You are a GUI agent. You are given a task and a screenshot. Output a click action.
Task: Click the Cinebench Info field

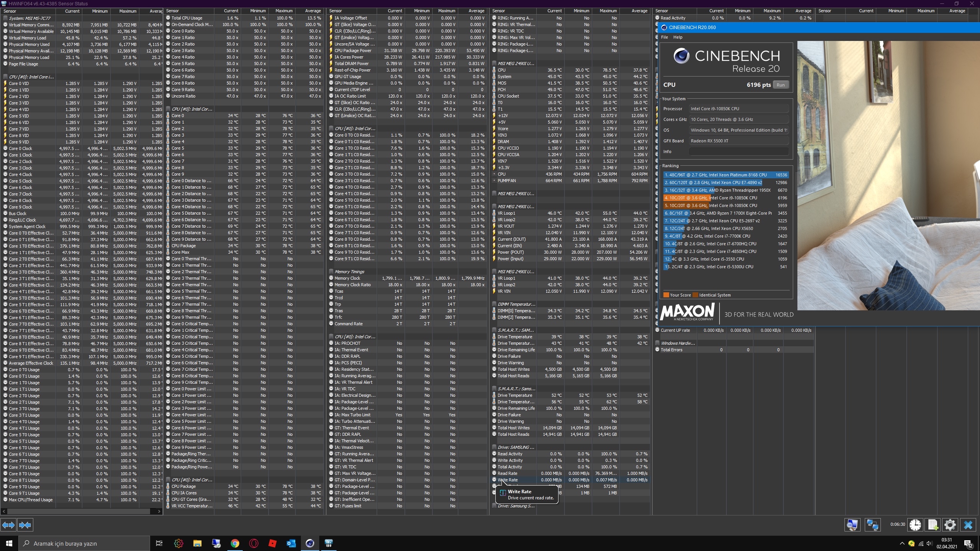[x=739, y=152]
